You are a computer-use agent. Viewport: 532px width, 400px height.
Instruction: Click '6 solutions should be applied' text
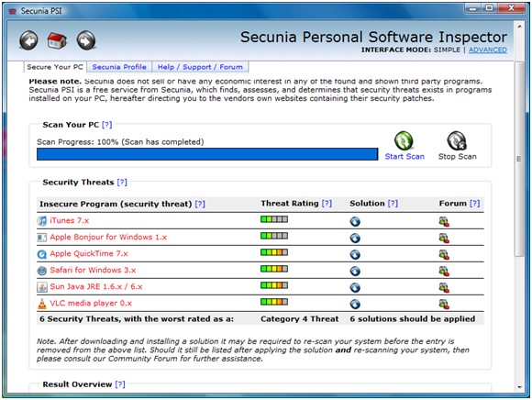[412, 319]
